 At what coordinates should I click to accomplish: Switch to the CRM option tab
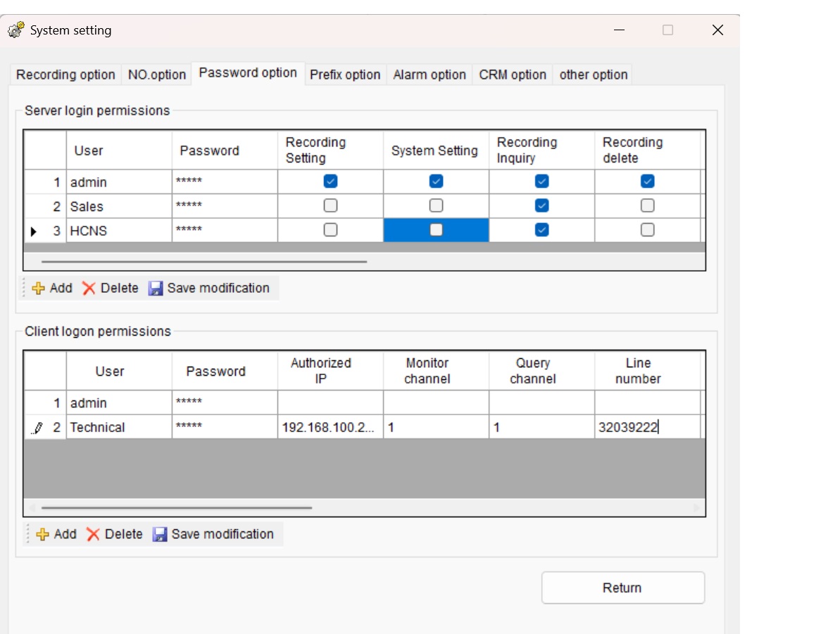point(512,75)
